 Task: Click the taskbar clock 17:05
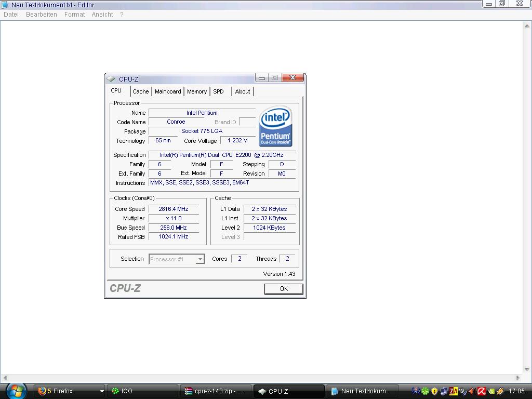coord(516,391)
